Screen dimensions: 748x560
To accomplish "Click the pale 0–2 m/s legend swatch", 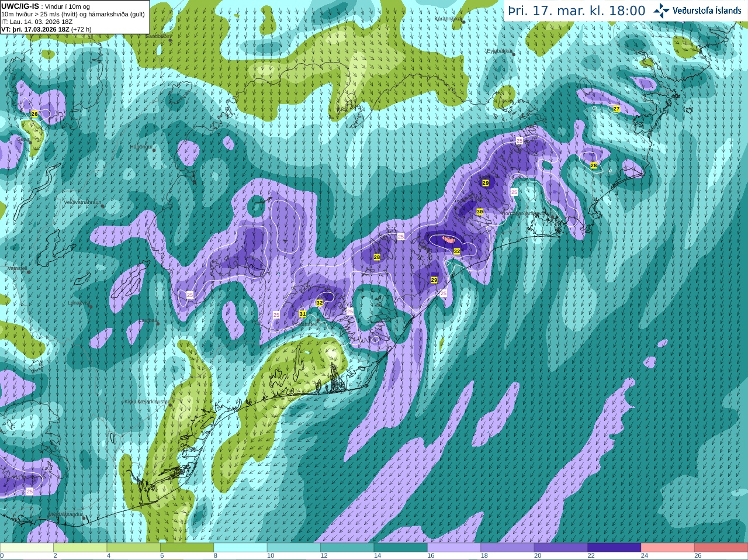I will click(27, 548).
